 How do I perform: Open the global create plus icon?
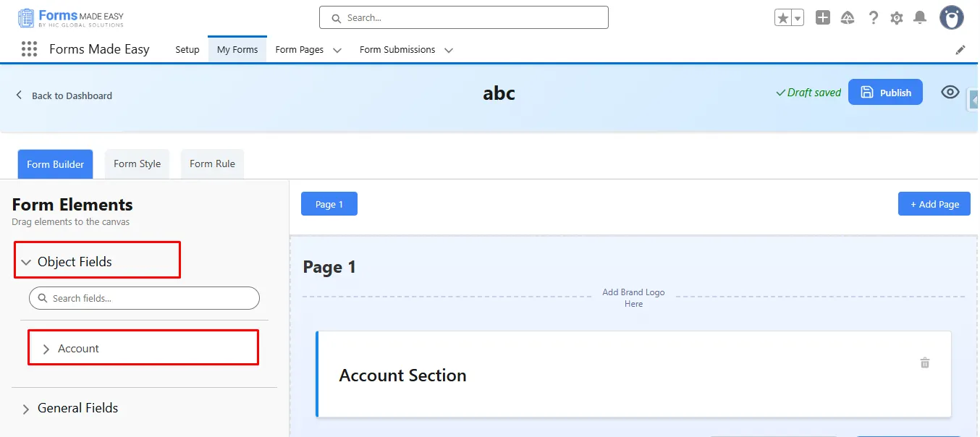[823, 18]
